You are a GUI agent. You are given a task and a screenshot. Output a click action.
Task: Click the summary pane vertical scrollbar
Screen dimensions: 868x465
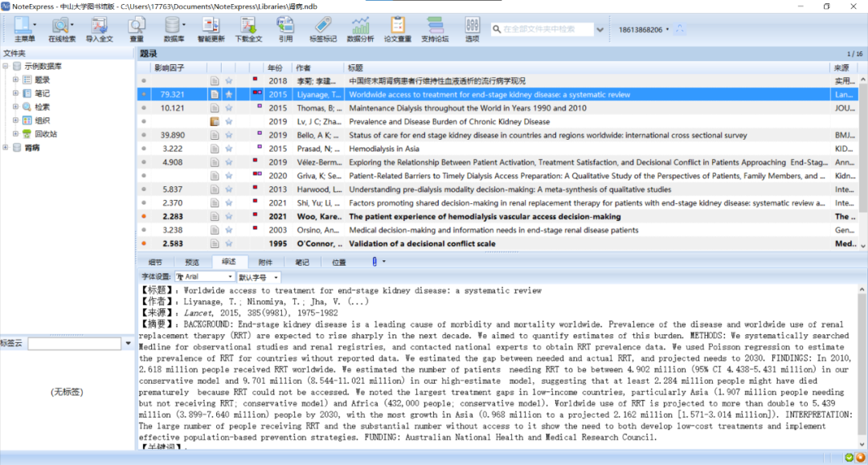click(862, 367)
